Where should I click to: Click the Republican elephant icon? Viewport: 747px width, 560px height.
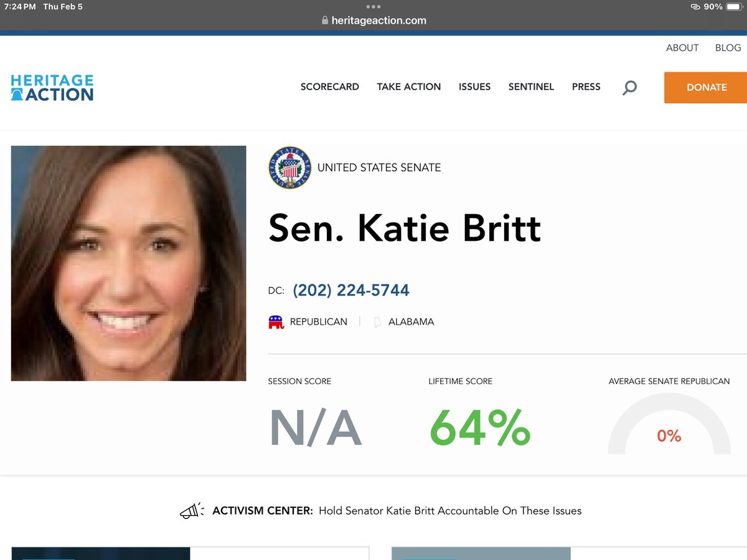click(276, 322)
